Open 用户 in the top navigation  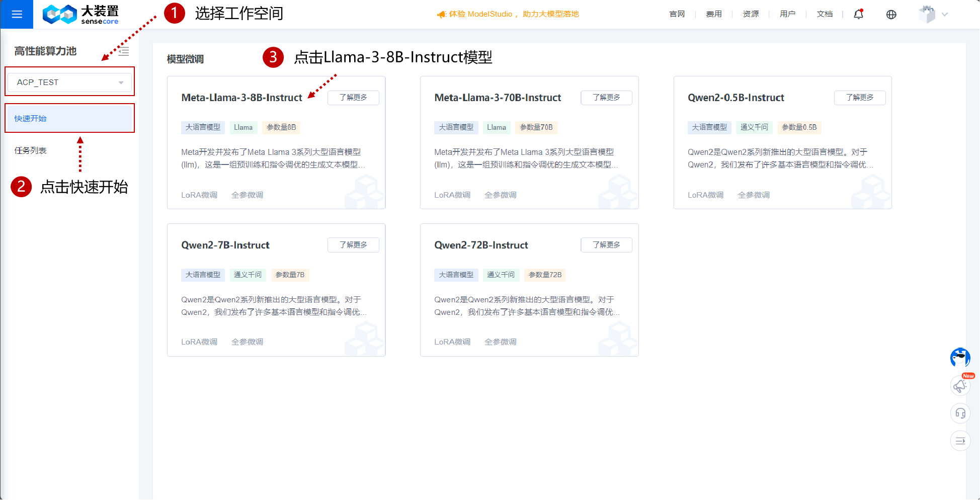click(x=787, y=14)
